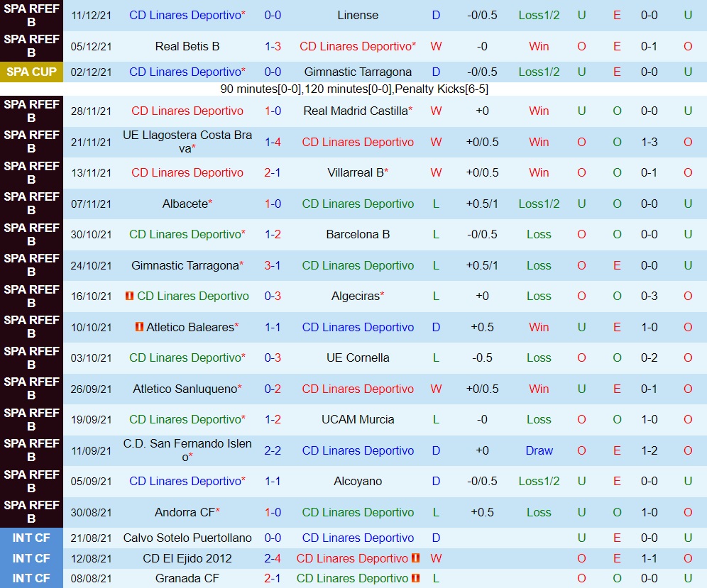Click the 2-1 score against Villarreal B
The image size is (707, 588).
click(x=273, y=172)
